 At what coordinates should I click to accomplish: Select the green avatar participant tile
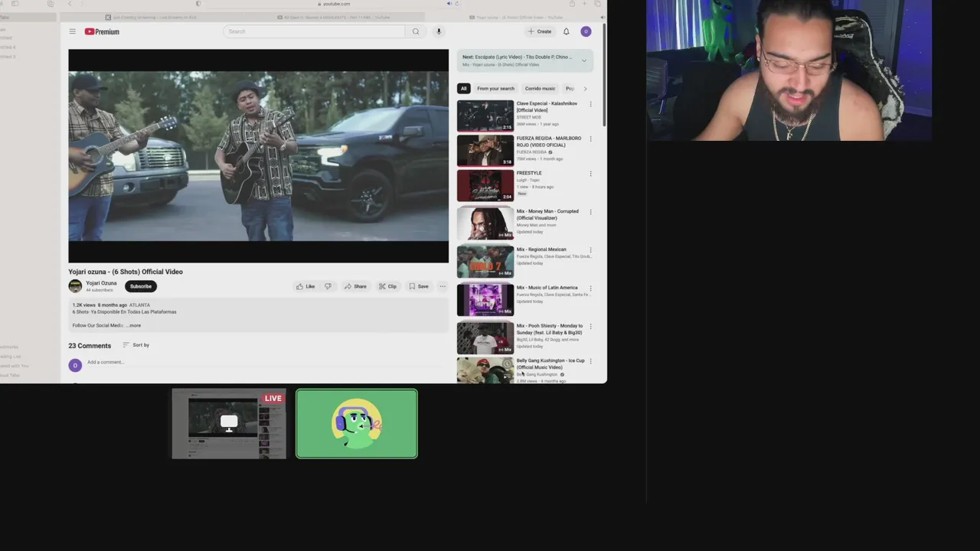[x=357, y=424]
